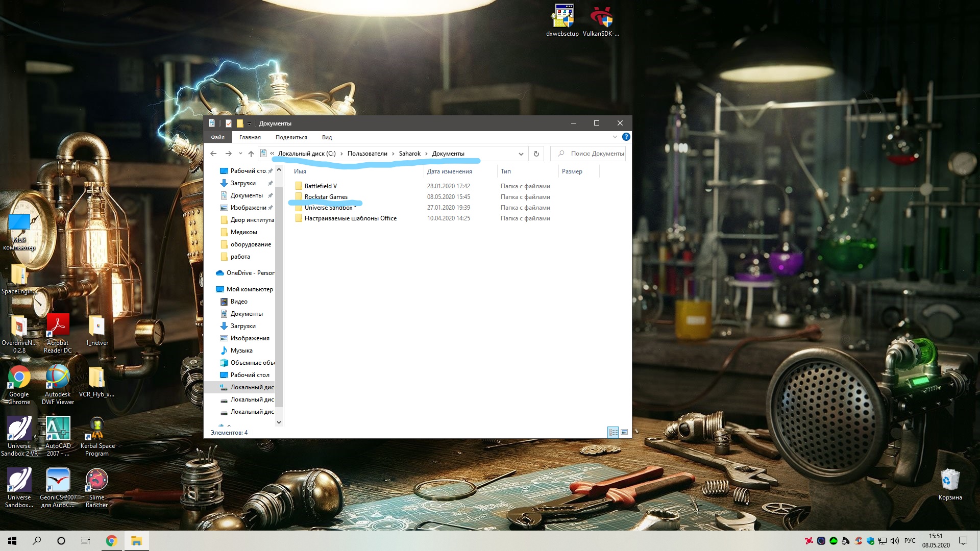Expand the address bar history dropdown
Image resolution: width=980 pixels, height=551 pixels.
[521, 154]
